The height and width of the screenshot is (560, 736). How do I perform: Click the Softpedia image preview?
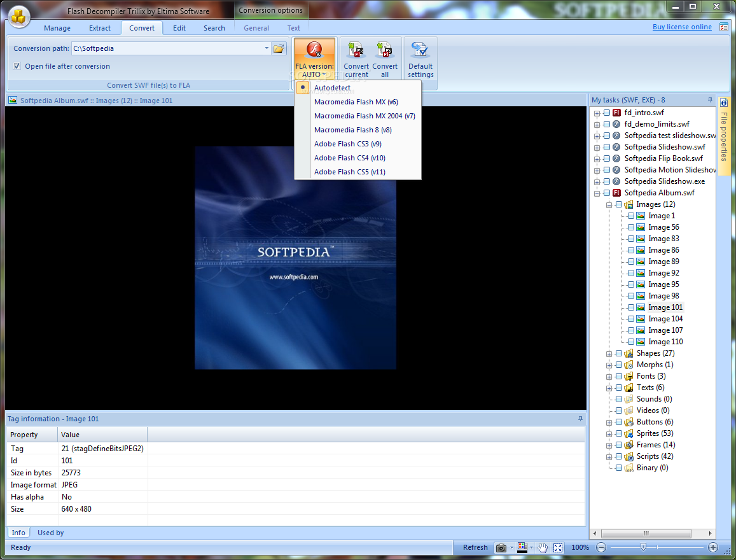point(295,258)
